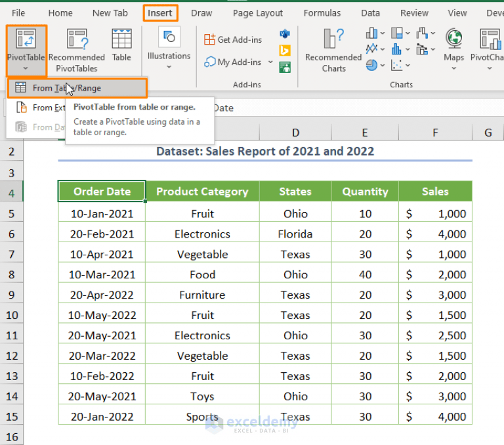The width and height of the screenshot is (504, 445).
Task: Select the Quantity header cell
Action: pyautogui.click(x=365, y=191)
